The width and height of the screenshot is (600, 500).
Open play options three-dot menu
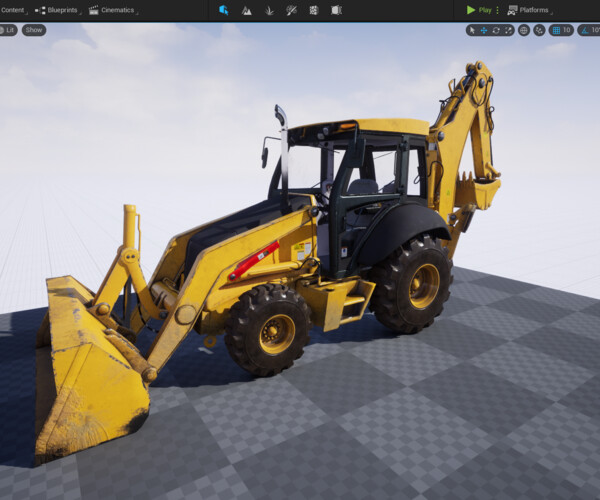coord(497,10)
